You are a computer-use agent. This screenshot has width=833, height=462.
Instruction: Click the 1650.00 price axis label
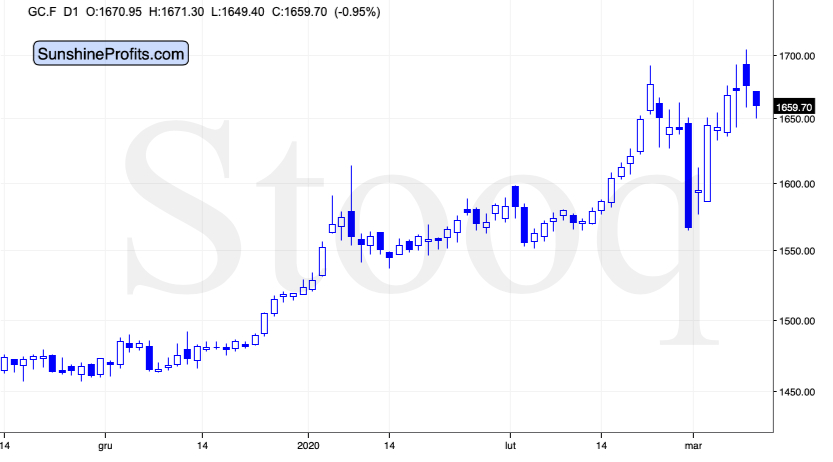[x=797, y=119]
